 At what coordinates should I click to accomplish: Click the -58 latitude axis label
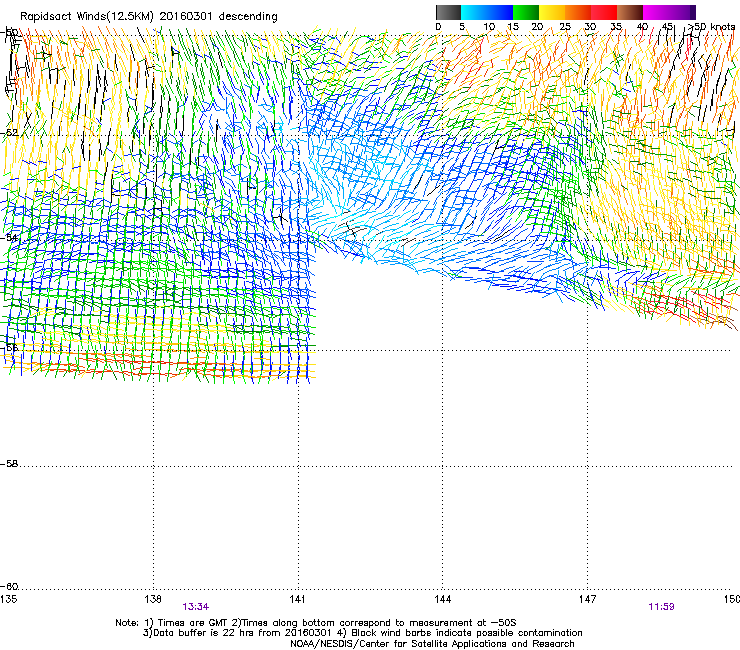(x=9, y=464)
